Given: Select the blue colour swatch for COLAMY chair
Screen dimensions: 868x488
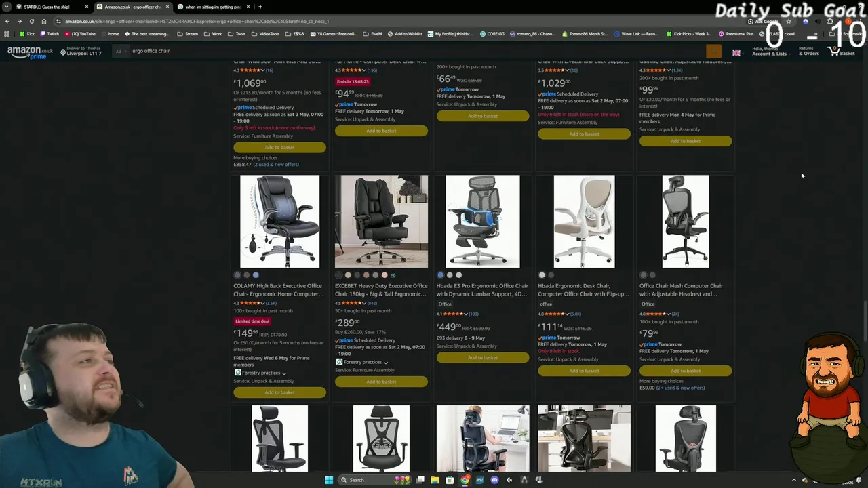Looking at the screenshot, I should (256, 275).
